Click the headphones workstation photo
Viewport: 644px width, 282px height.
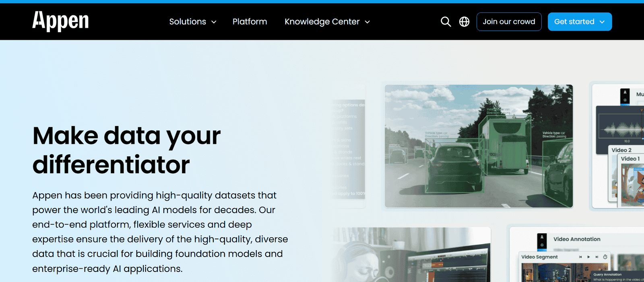411,255
